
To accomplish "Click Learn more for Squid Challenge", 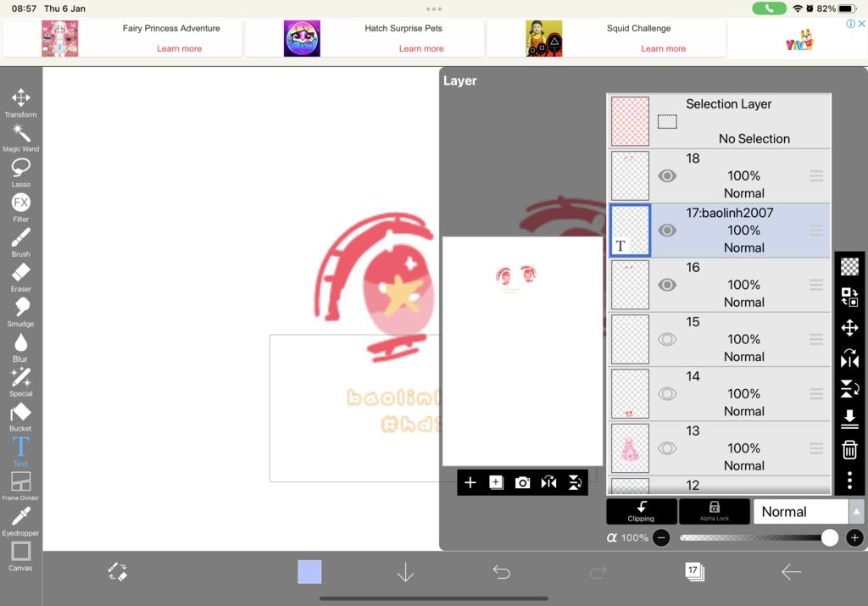I will (663, 48).
